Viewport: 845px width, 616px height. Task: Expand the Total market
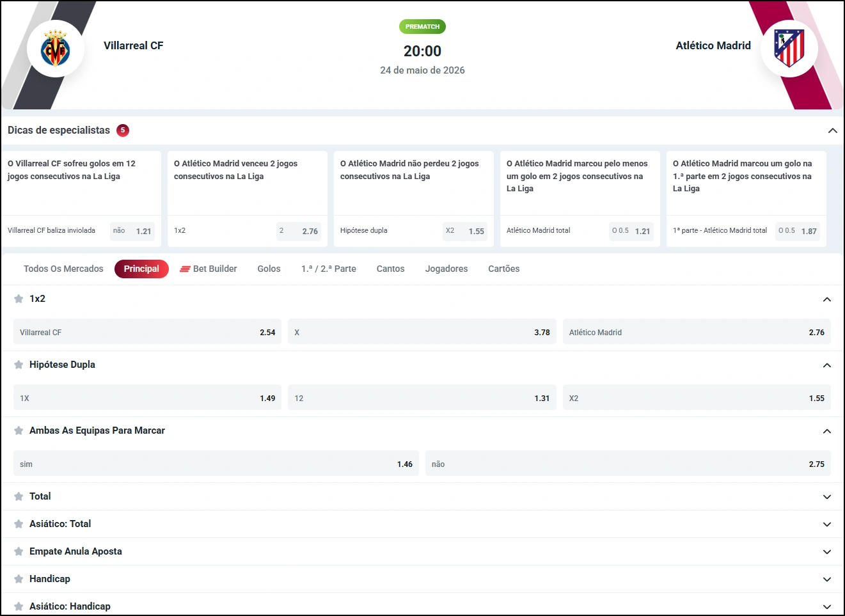tap(827, 497)
